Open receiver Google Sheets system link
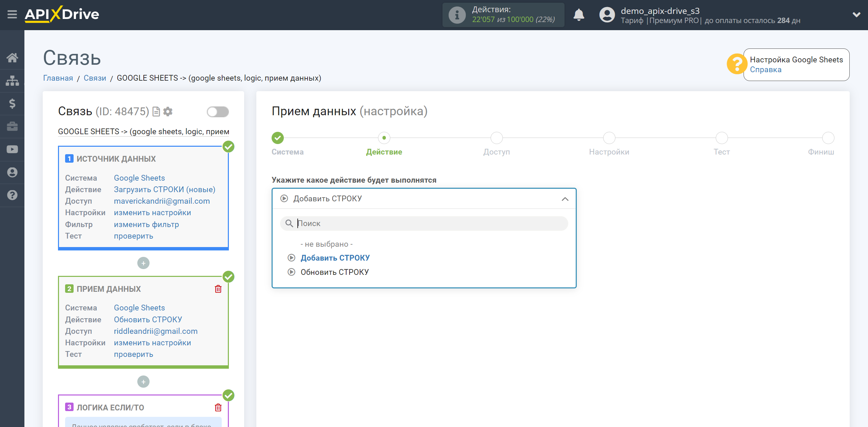 coord(139,308)
